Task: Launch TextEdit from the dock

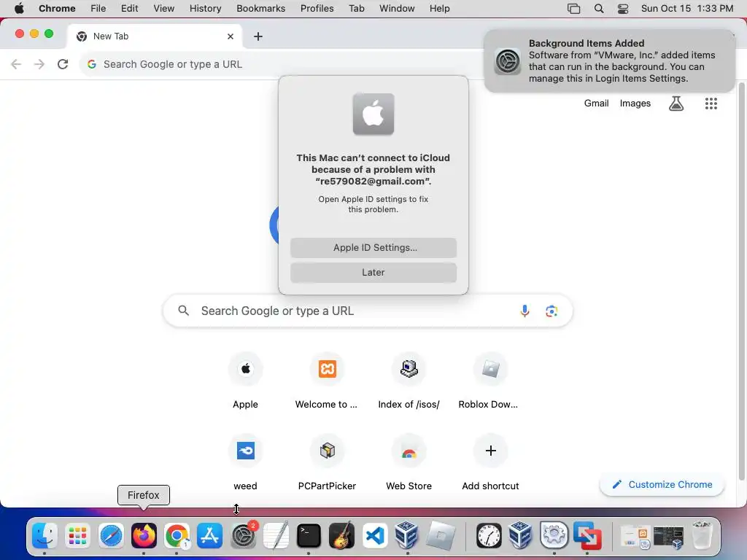Action: [276, 536]
